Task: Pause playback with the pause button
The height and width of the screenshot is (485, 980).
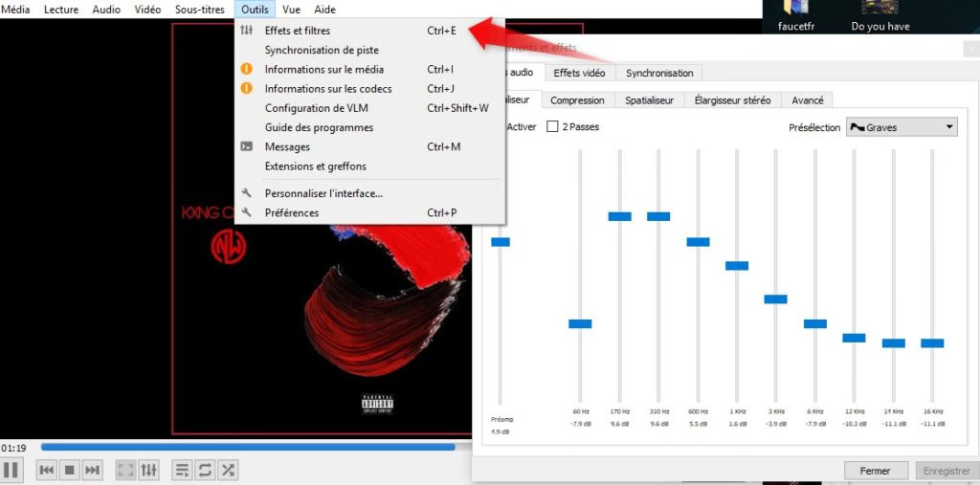Action: pos(11,470)
